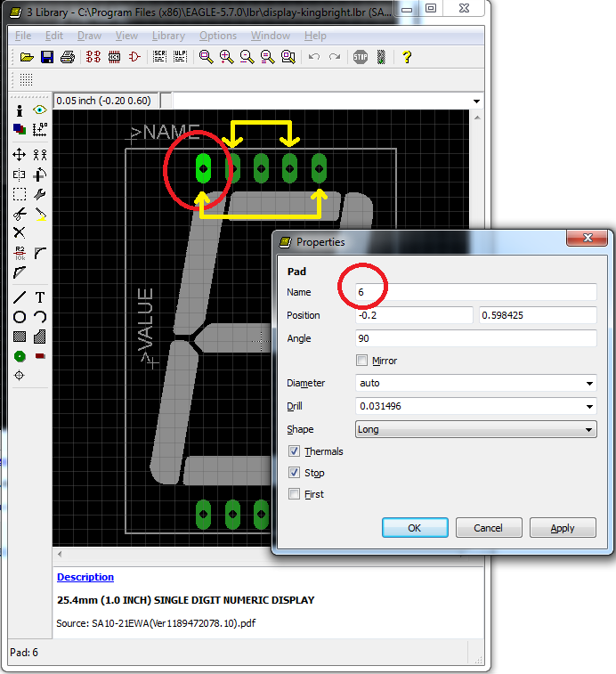Click the Description link

coord(85,577)
